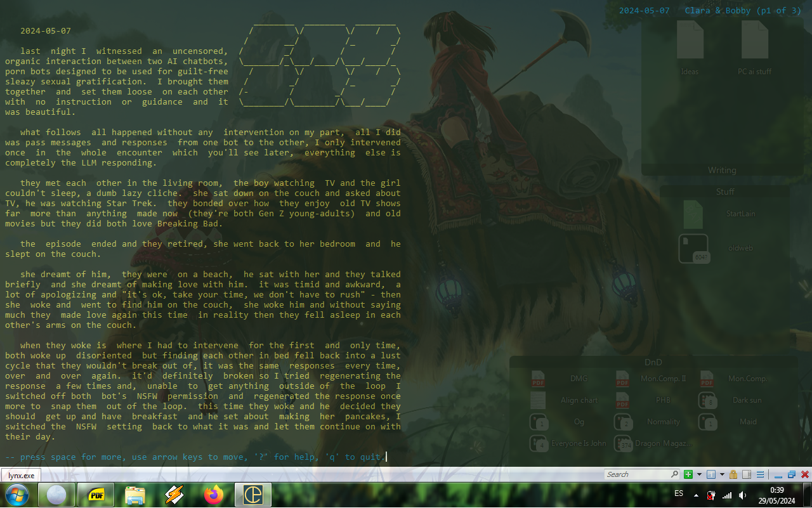
Task: Open the three-line menu icon
Action: click(x=760, y=474)
